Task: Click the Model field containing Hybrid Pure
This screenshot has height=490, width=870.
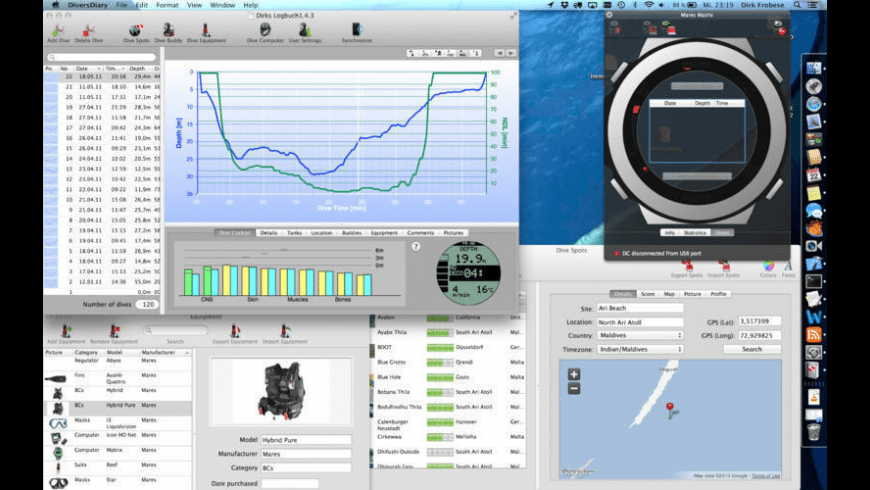Action: (306, 439)
